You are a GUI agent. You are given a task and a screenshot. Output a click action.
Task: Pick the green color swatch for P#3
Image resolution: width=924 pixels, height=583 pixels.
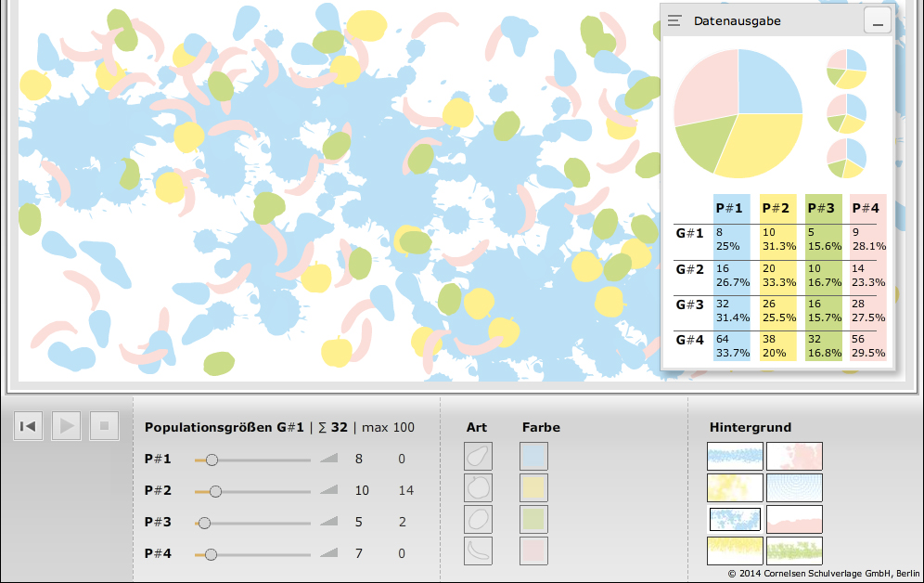[x=533, y=520]
